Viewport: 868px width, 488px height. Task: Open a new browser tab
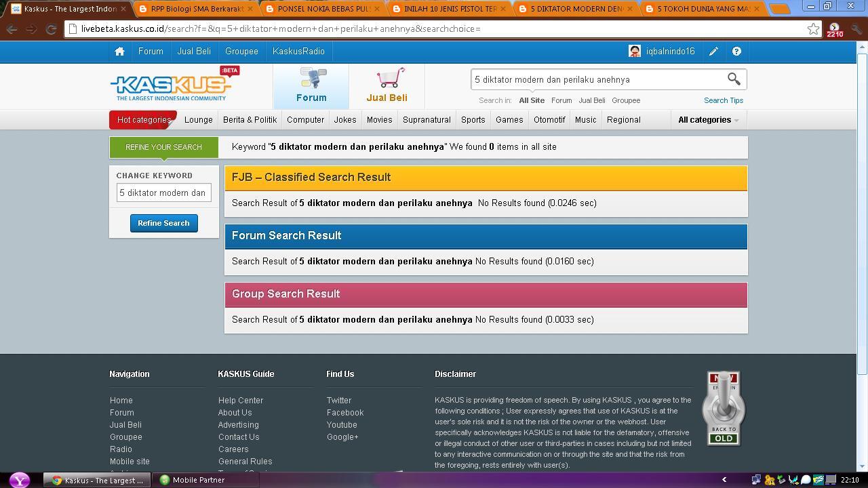[x=780, y=9]
